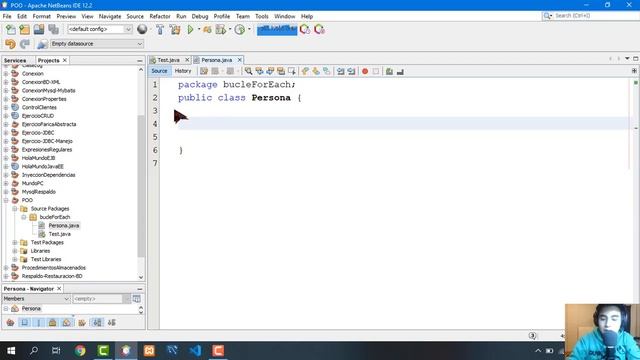Open the Members dropdown in Navigator
Viewport: 640px width, 360px height.
point(66,299)
